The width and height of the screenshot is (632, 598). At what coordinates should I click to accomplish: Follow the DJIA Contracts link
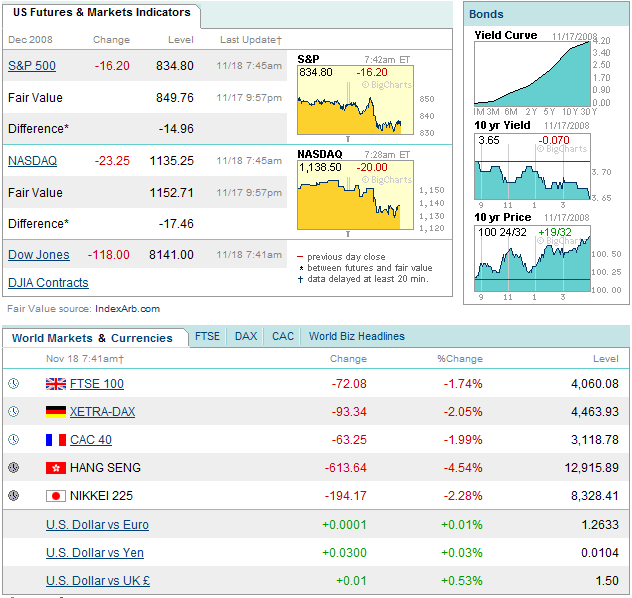48,283
